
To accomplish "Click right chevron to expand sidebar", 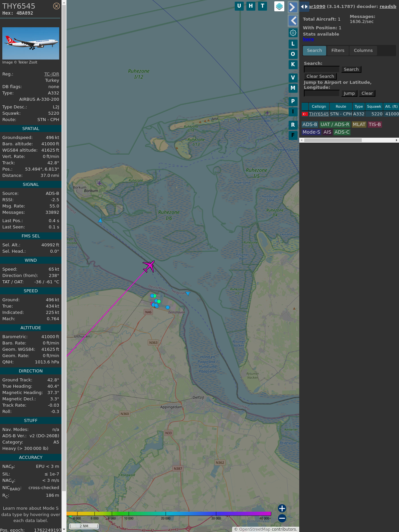I will [293, 7].
